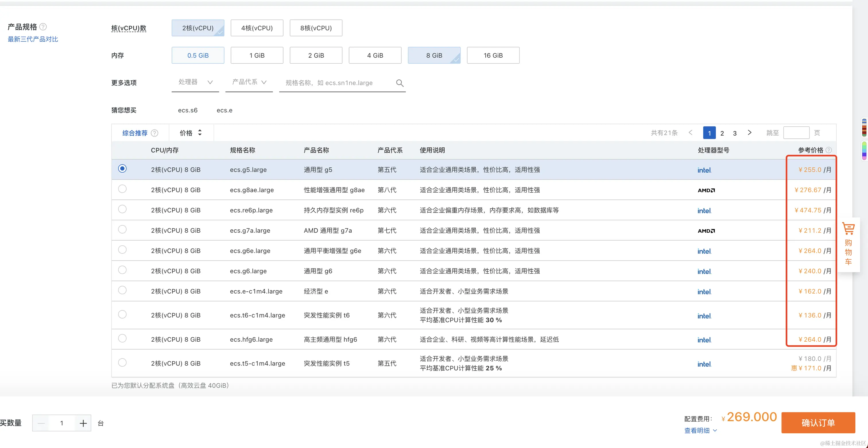
Task: Click the 跳至 page number input
Action: click(796, 133)
